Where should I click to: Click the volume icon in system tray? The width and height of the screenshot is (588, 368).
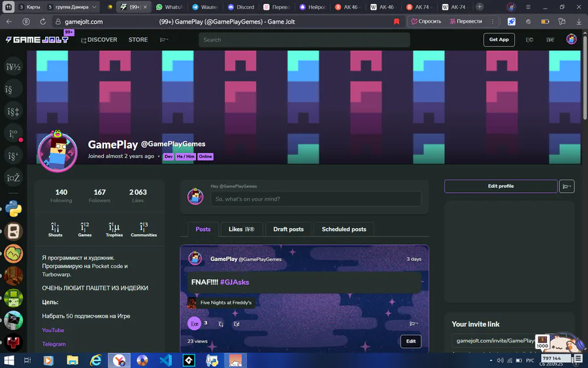[500, 360]
